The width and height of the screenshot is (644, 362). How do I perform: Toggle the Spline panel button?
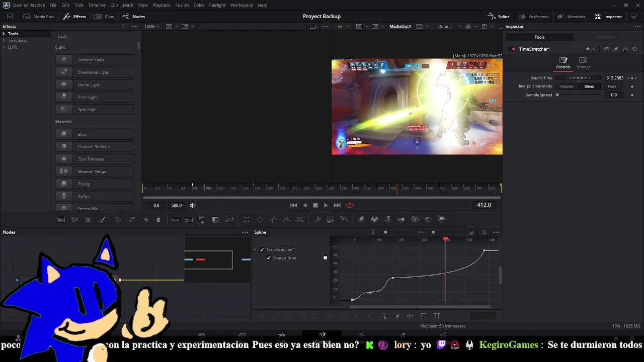499,17
